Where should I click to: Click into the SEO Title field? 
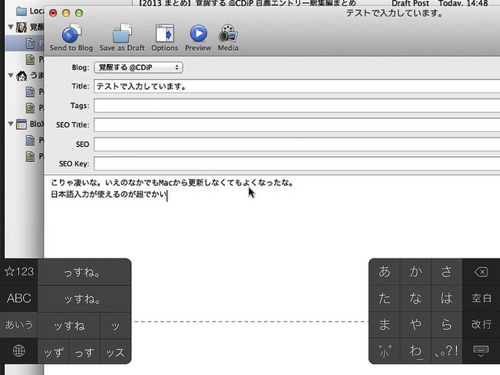[297, 125]
